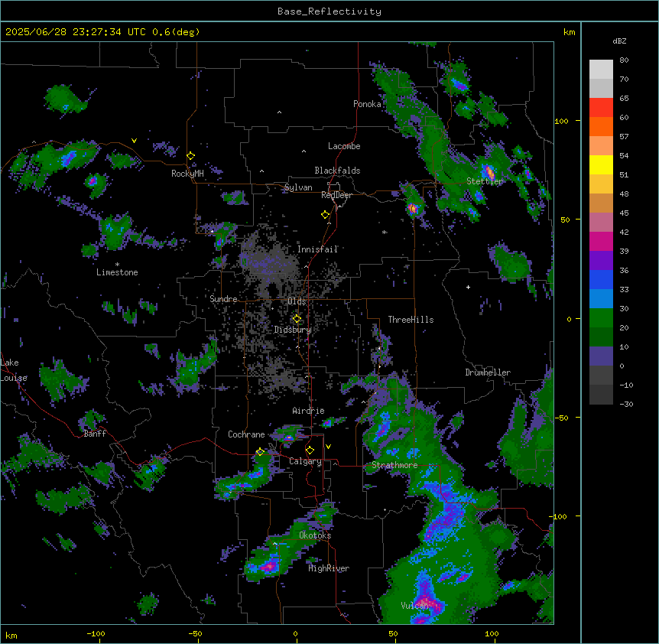Click the Cochrane city label
Screen dimensions: 659x644
(x=246, y=434)
